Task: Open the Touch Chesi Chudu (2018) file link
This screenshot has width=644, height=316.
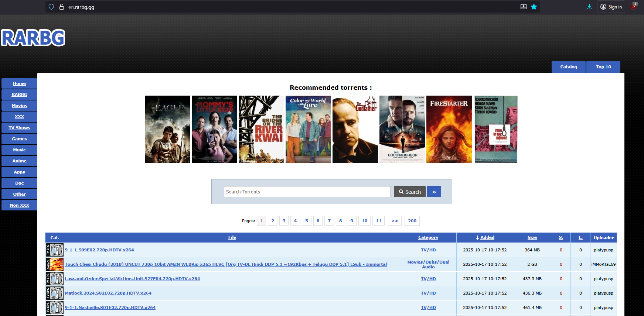Action: tap(226, 264)
